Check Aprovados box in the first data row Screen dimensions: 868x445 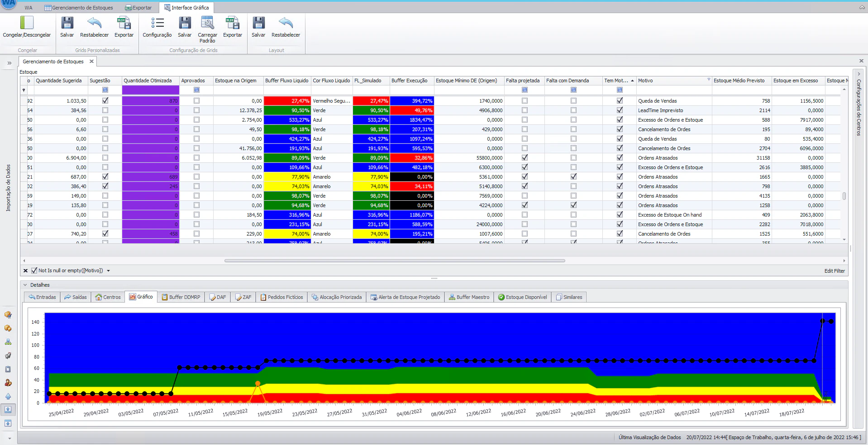[196, 101]
